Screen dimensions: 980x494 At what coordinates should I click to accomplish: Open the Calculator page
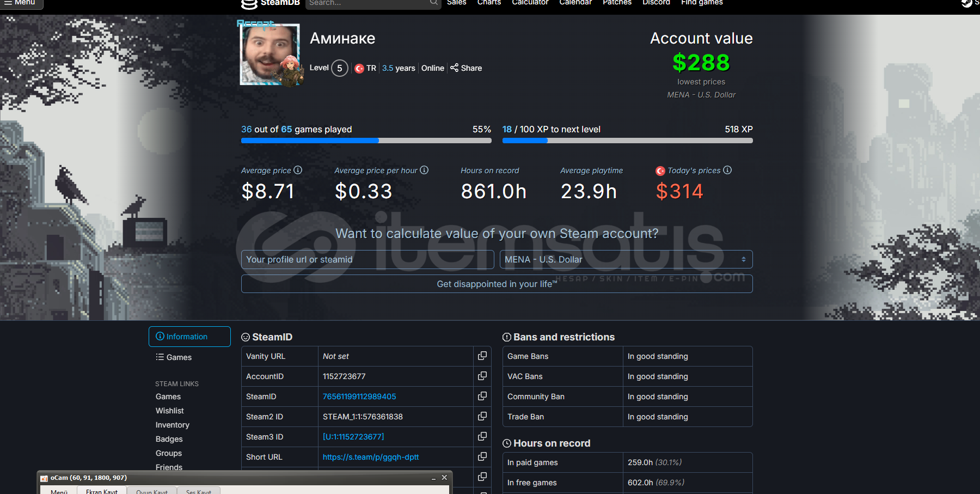(x=530, y=3)
